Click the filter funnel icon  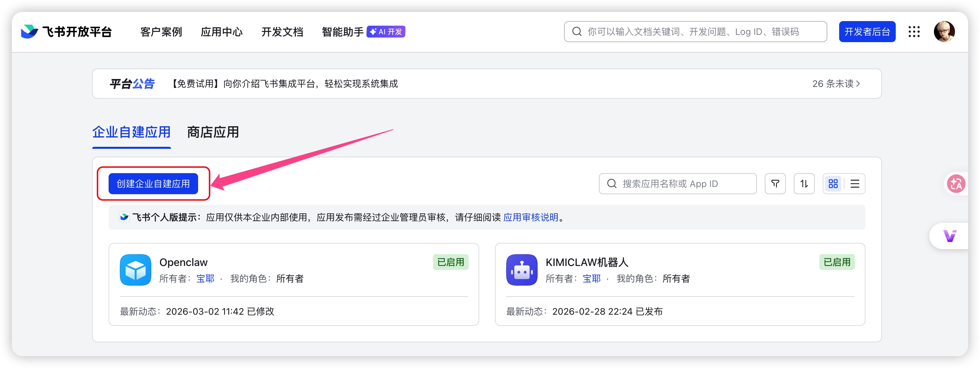point(775,184)
